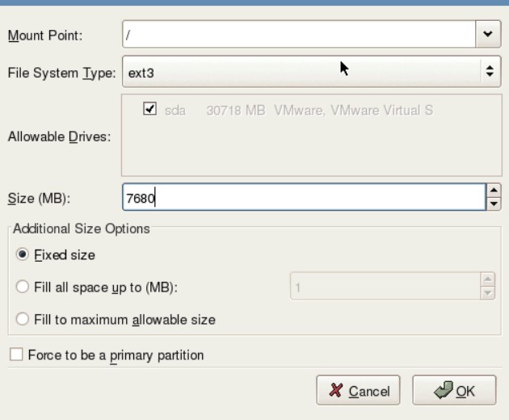Open the Mount Point dropdown arrow
Viewport: 509px width, 420px height.
(488, 34)
